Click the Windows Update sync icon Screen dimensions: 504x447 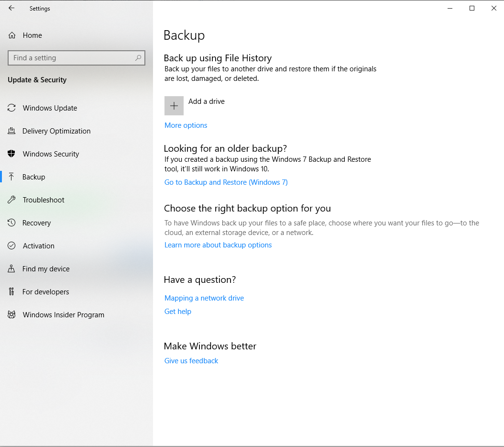pos(11,108)
